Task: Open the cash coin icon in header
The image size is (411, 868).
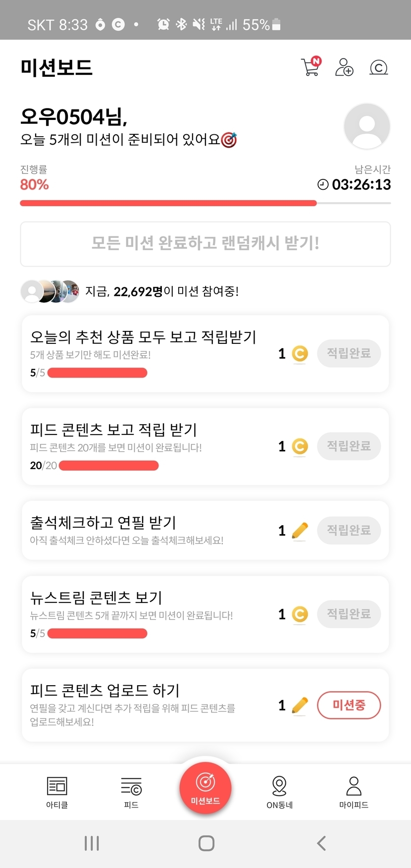Action: click(x=379, y=67)
